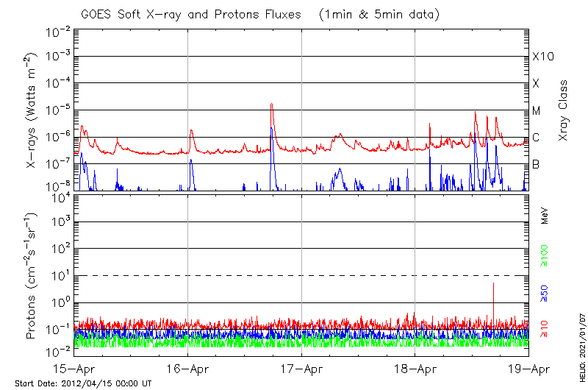Click the X-rays (Watts m⁻²) axis title
Image resolution: width=588 pixels, height=390 pixels.
pos(32,110)
